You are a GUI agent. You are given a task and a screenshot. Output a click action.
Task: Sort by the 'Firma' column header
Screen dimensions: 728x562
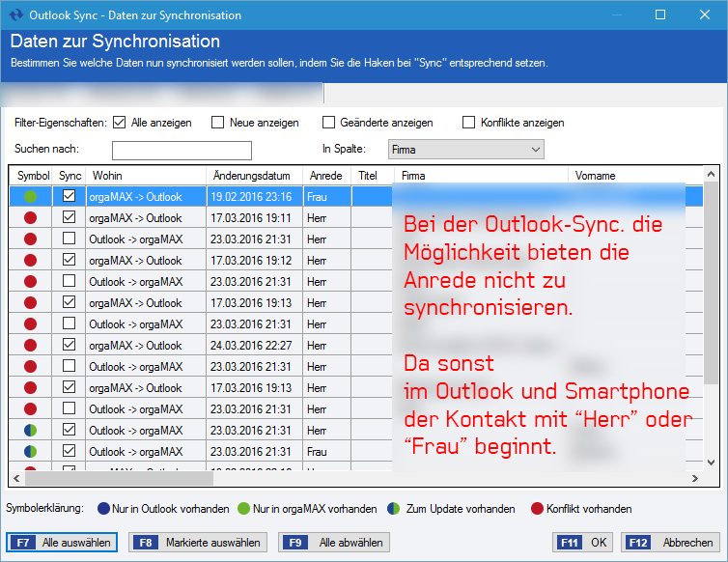pyautogui.click(x=481, y=176)
